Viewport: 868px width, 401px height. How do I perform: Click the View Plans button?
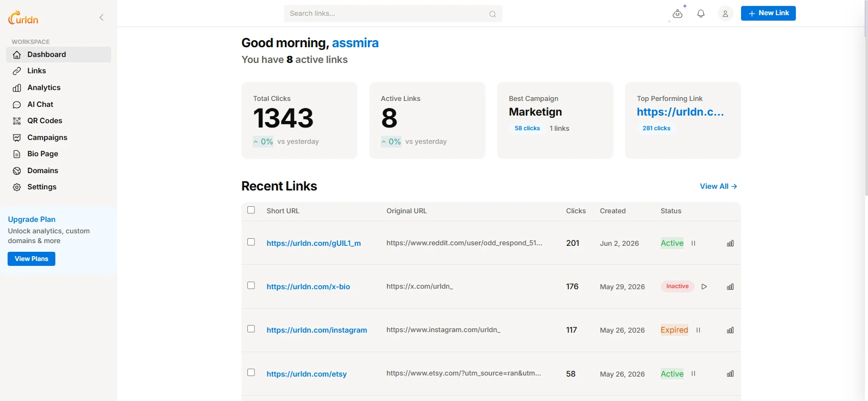click(x=31, y=259)
